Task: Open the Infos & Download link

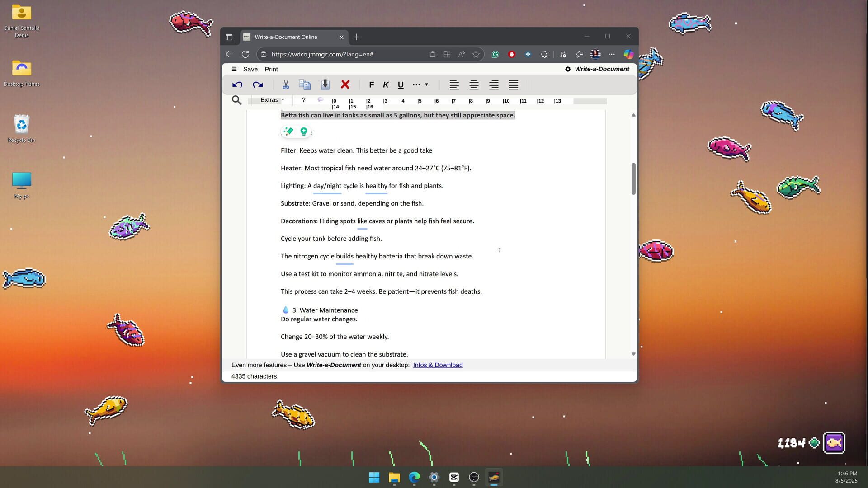Action: click(437, 365)
